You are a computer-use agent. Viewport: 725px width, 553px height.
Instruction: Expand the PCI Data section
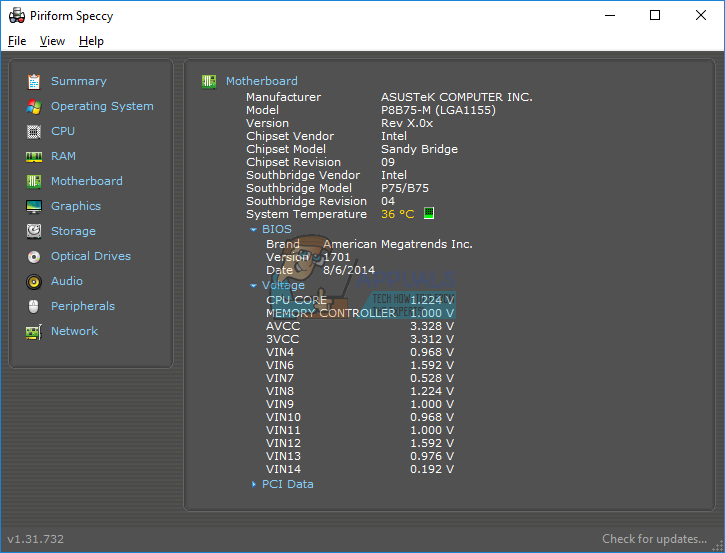coord(254,484)
